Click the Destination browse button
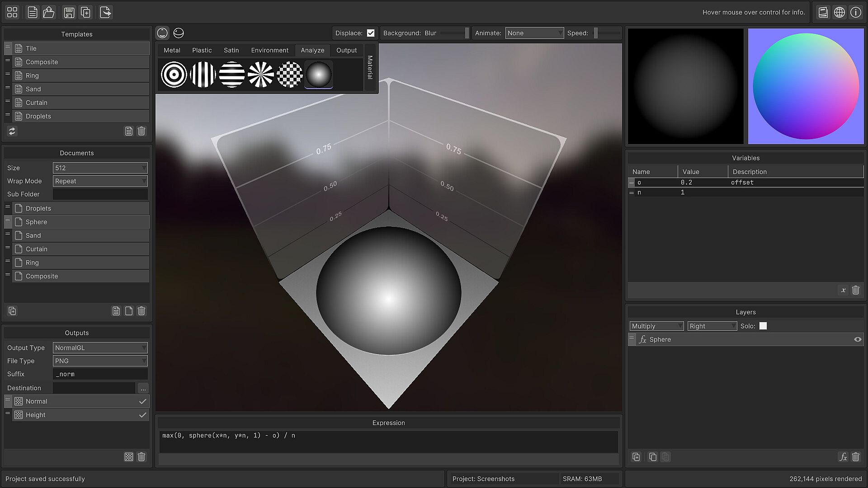This screenshot has width=868, height=488. point(143,388)
